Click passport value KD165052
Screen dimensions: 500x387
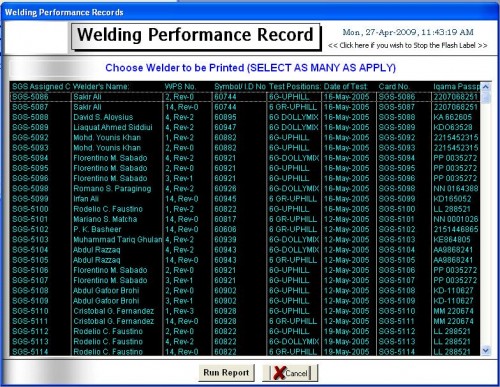point(452,199)
